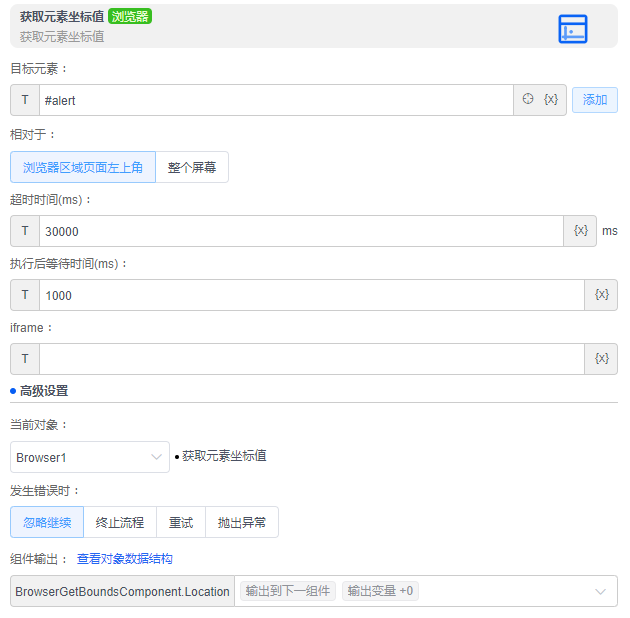Image resolution: width=630 pixels, height=618 pixels.
Task: Click the 获取元素坐标值 title text
Action: coord(62,16)
